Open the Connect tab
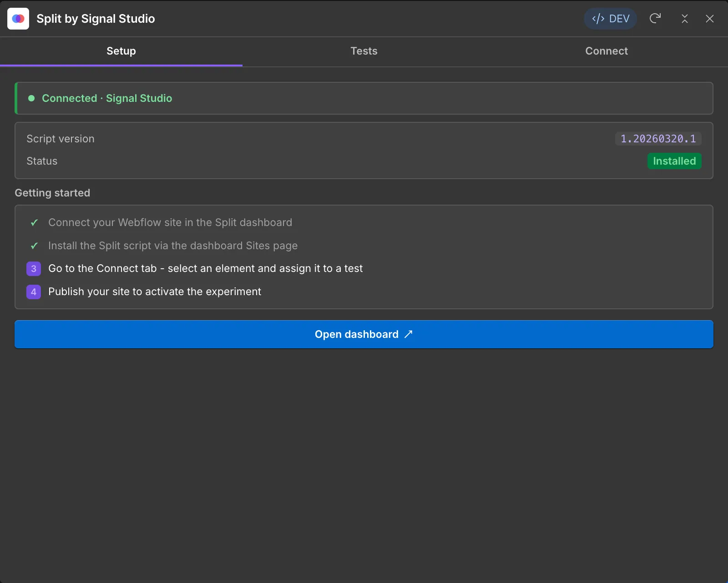The height and width of the screenshot is (583, 728). [607, 51]
